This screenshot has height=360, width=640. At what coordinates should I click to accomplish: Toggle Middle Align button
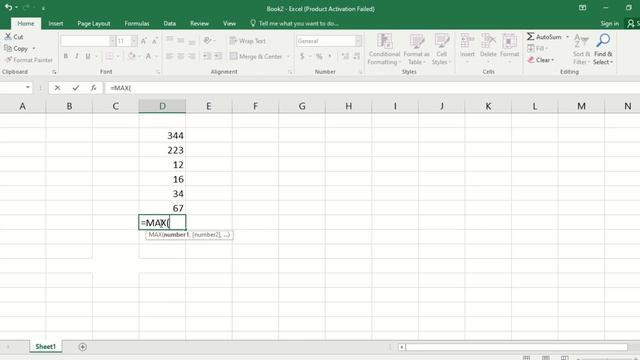click(x=180, y=40)
